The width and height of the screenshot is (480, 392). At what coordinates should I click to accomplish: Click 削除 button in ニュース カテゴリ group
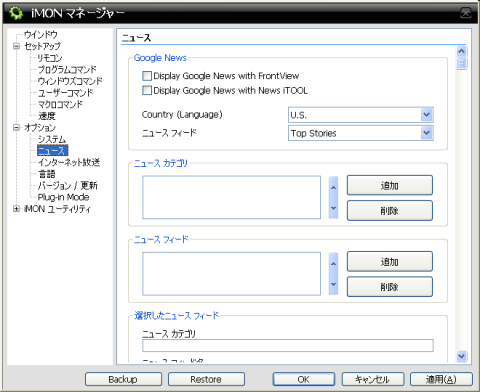click(390, 211)
